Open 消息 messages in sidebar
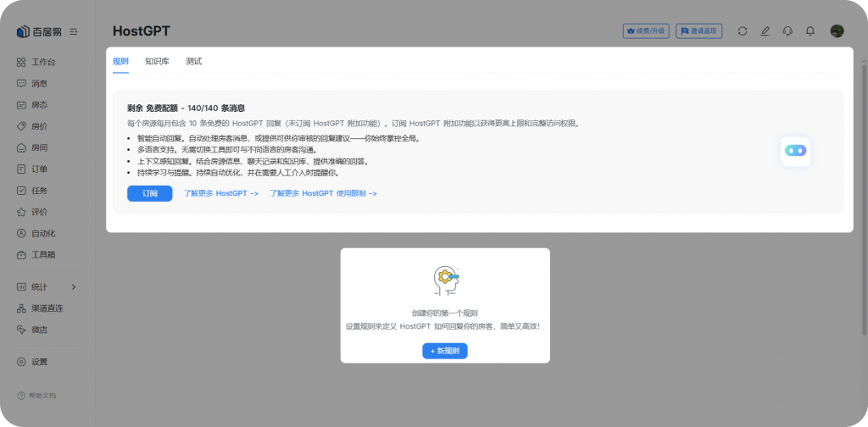The image size is (868, 427). click(39, 83)
